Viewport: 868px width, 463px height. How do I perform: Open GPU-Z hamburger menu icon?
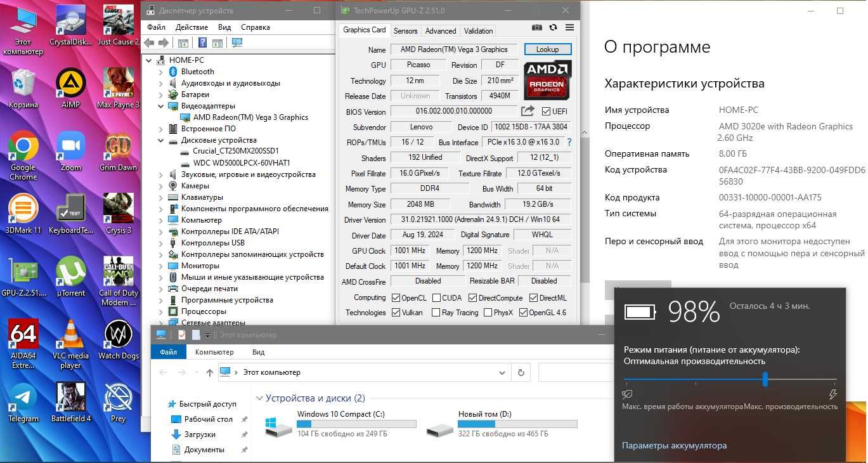(569, 28)
